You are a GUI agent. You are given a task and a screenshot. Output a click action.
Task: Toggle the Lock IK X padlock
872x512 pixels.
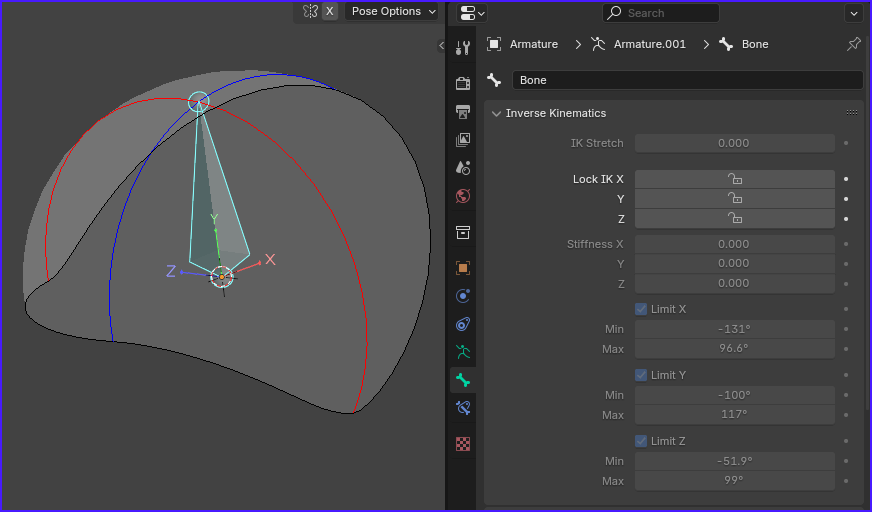coord(735,179)
